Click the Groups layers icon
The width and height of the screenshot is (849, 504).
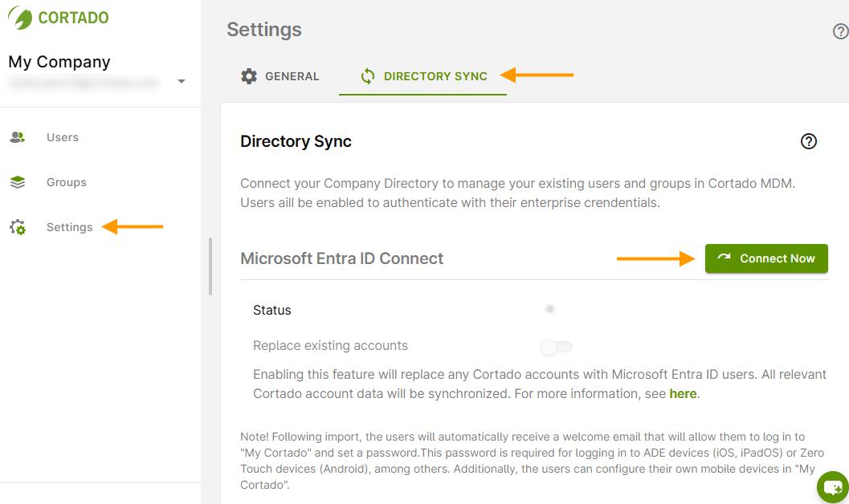(x=18, y=182)
